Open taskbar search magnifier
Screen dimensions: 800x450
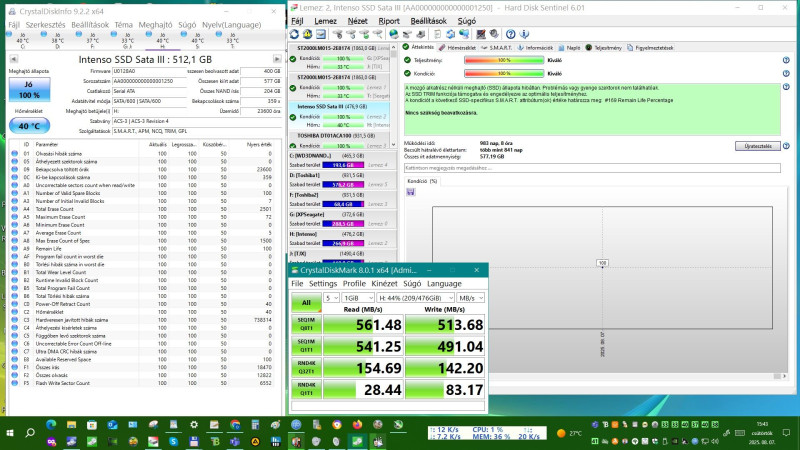[x=30, y=433]
